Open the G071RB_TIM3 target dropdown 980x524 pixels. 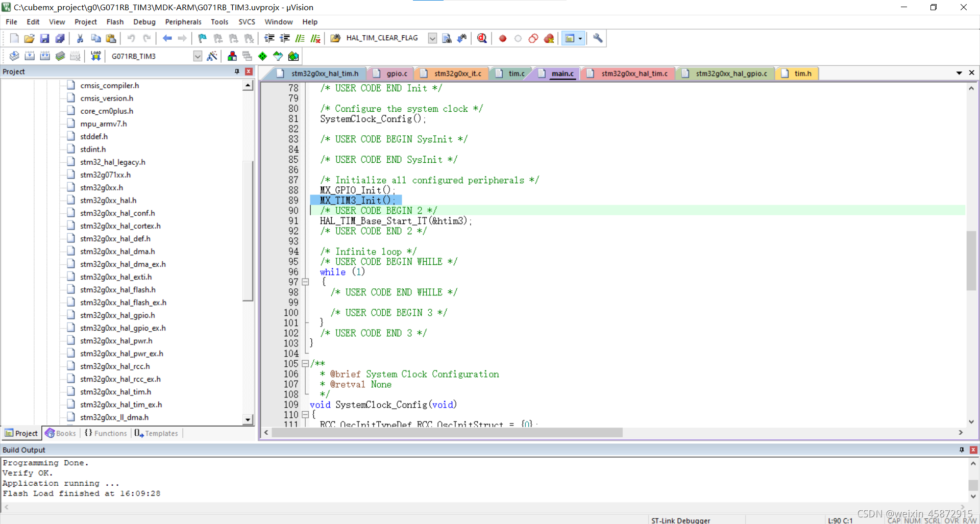click(x=198, y=56)
